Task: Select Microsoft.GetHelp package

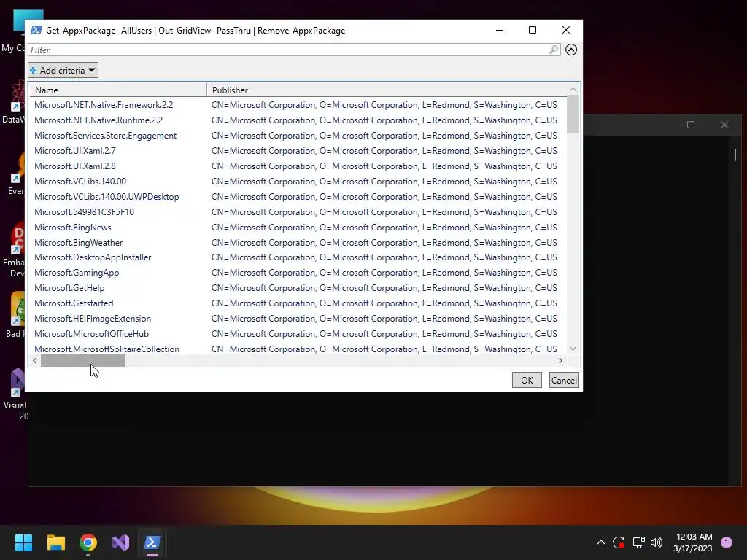Action: click(x=298, y=287)
